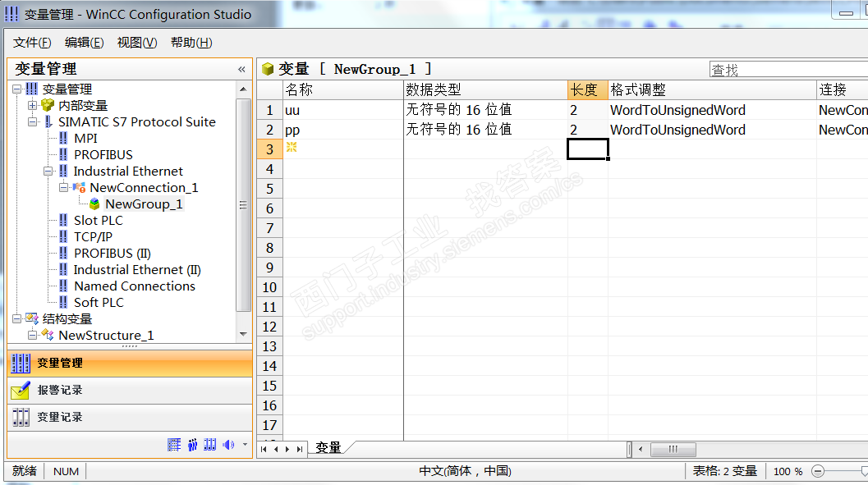Click the 100 % zoom level indicator
The width and height of the screenshot is (868, 485).
pyautogui.click(x=788, y=471)
